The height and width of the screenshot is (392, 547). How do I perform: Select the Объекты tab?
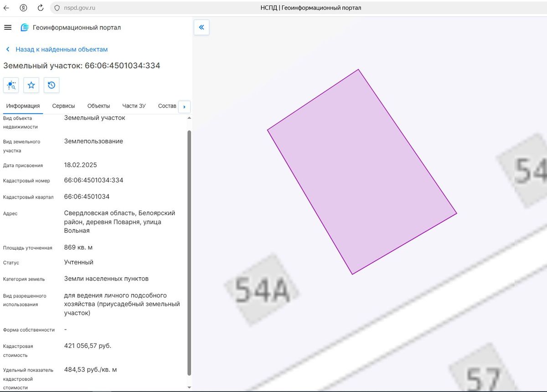[x=98, y=106]
